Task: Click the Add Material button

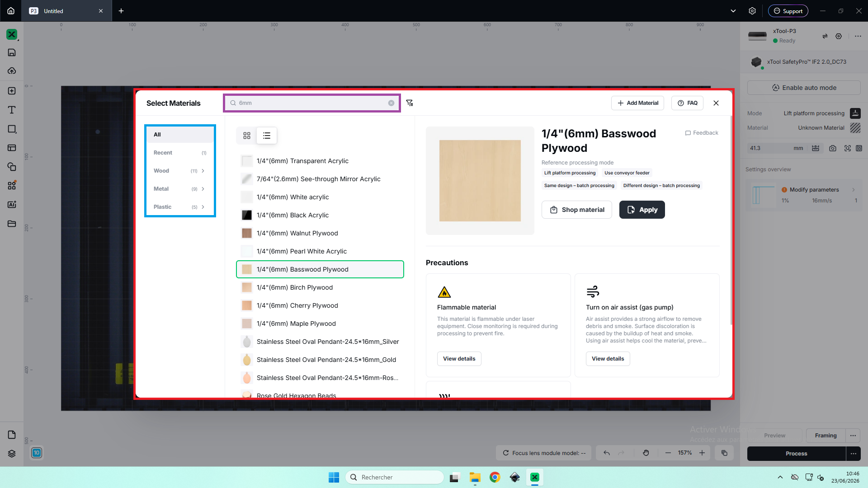Action: pyautogui.click(x=638, y=103)
